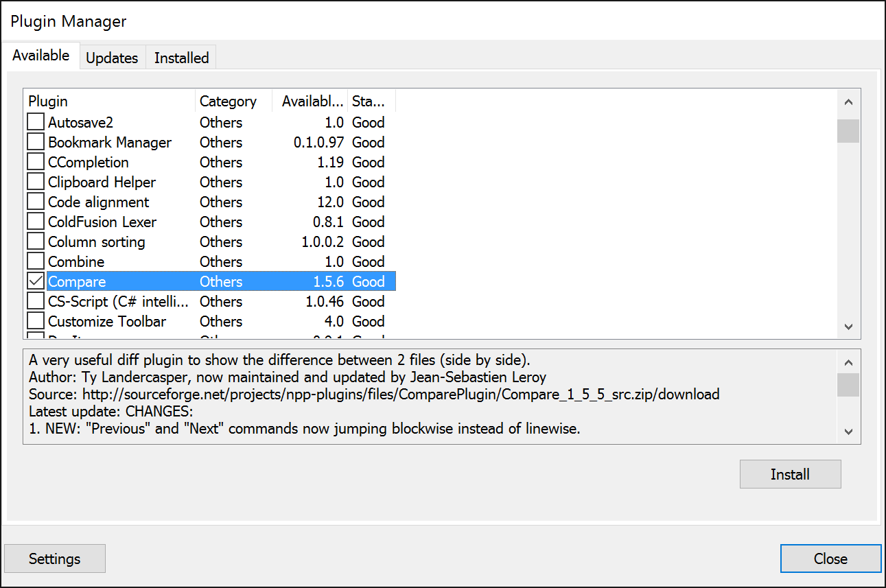Select the Clipboard Helper checkbox
886x588 pixels.
pos(36,182)
